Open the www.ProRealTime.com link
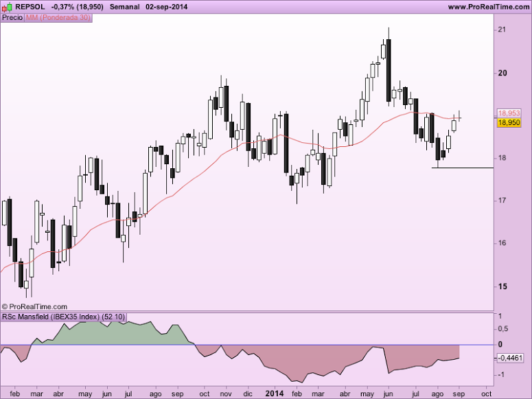The width and height of the screenshot is (532, 399). click(x=489, y=7)
